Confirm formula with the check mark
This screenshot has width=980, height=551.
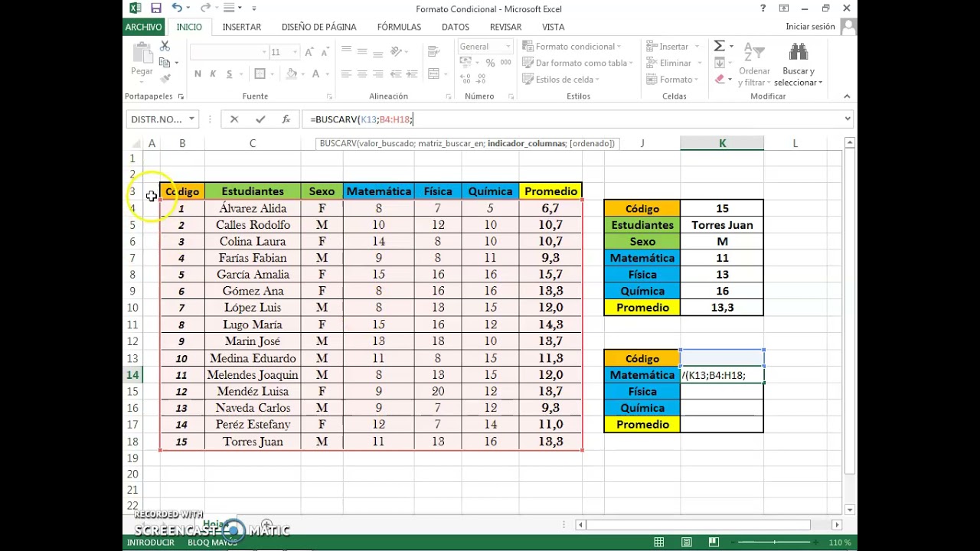tap(260, 119)
